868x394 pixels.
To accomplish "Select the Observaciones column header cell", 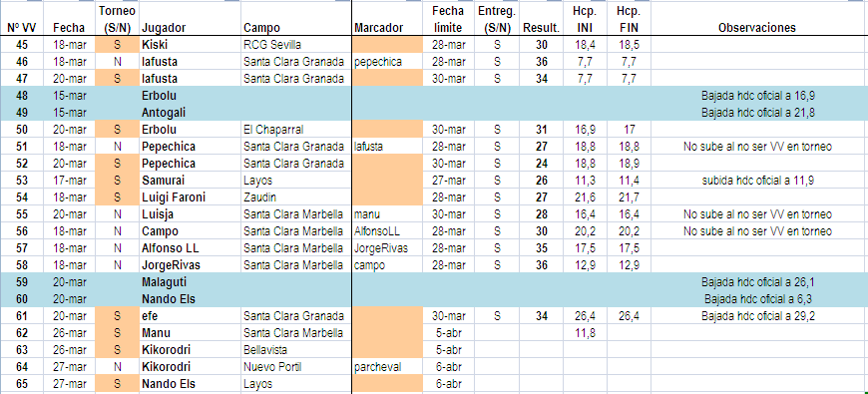I will [759, 19].
